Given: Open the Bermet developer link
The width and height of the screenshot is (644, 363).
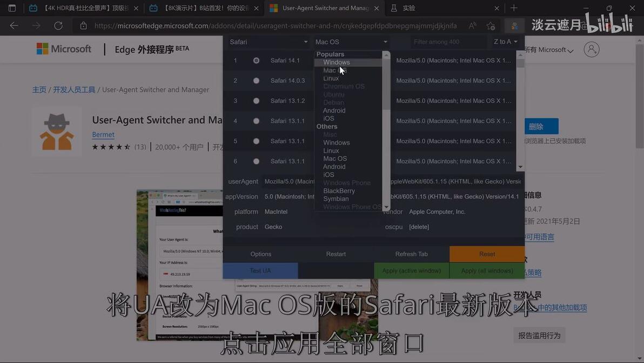Looking at the screenshot, I should tap(103, 134).
